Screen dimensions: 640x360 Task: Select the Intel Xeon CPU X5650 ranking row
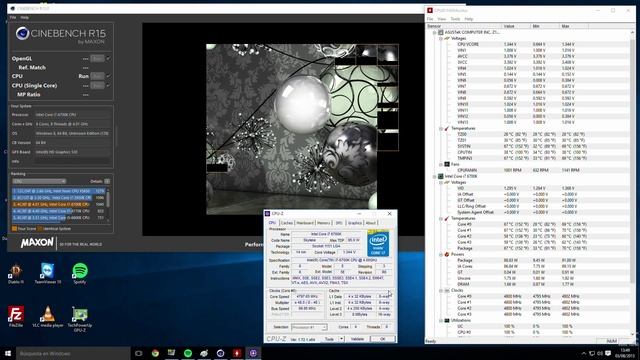click(58, 191)
